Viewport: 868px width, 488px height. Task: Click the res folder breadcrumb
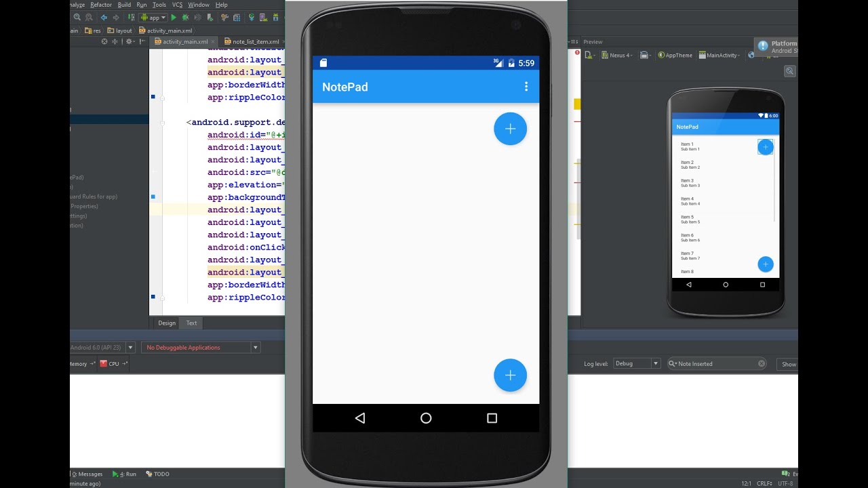(x=92, y=30)
